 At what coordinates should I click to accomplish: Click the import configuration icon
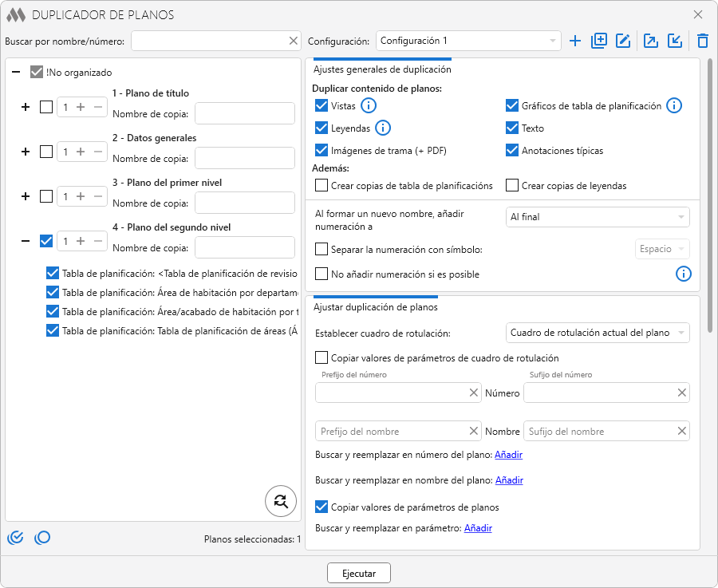[675, 41]
